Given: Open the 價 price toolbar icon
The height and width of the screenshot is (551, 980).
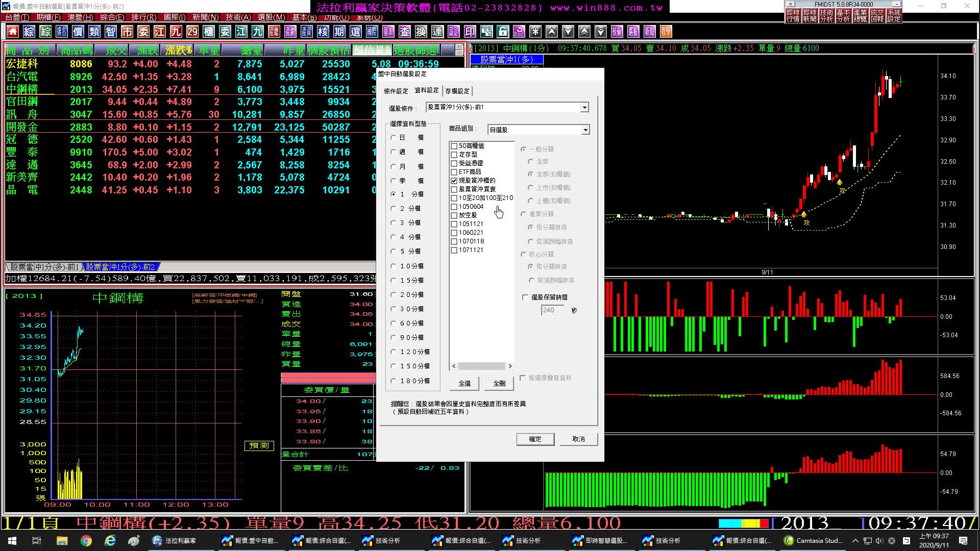Looking at the screenshot, I should click(x=78, y=32).
